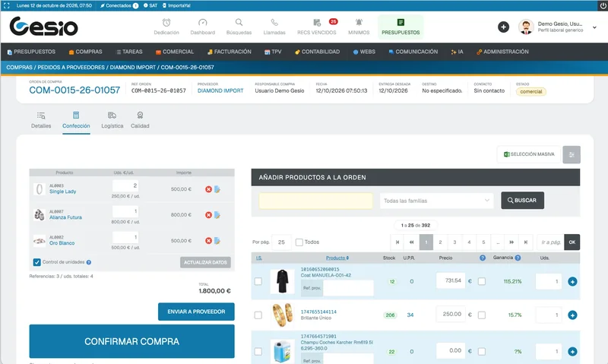Go to page 3 in pagination
Viewport: 608px width, 364px height.
point(454,242)
